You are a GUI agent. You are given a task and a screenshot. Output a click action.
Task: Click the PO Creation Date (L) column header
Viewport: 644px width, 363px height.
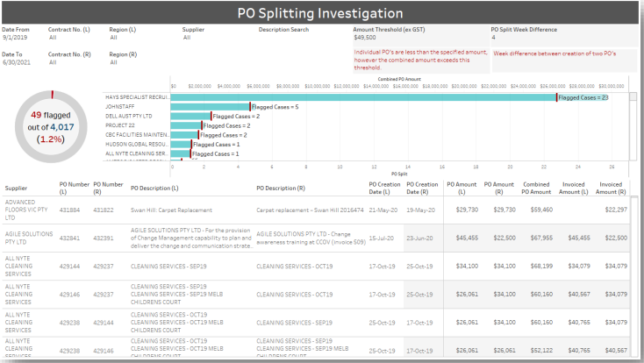[384, 188]
